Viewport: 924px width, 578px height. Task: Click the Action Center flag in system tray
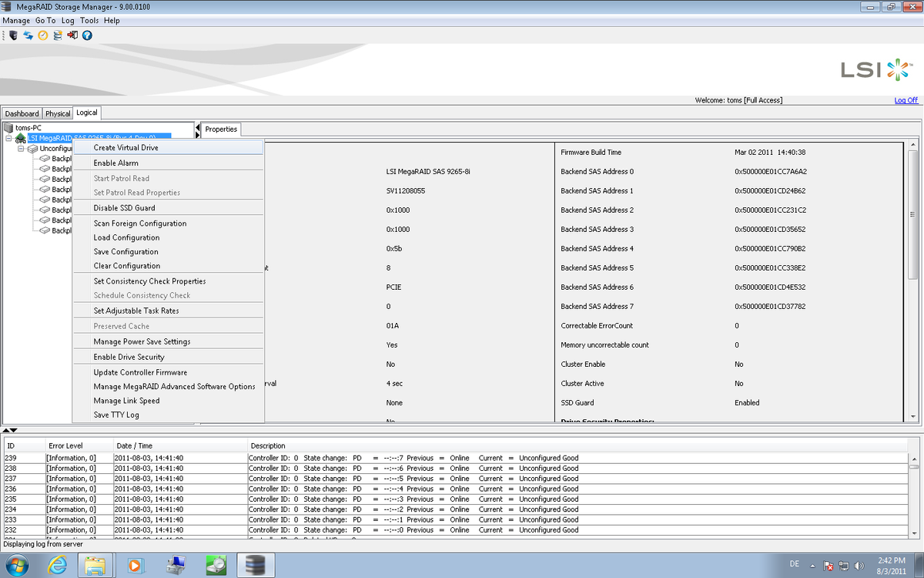829,566
